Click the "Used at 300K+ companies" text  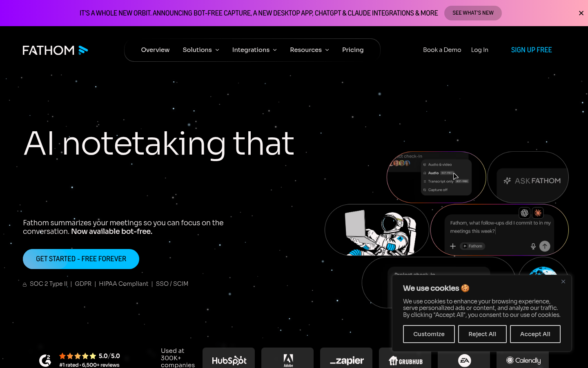[x=178, y=358]
